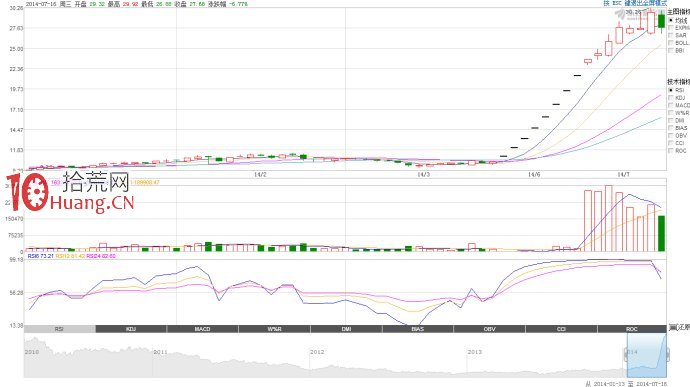690x387 pixels.
Task: Click the RSI6 73.21 value label
Action: [40, 256]
